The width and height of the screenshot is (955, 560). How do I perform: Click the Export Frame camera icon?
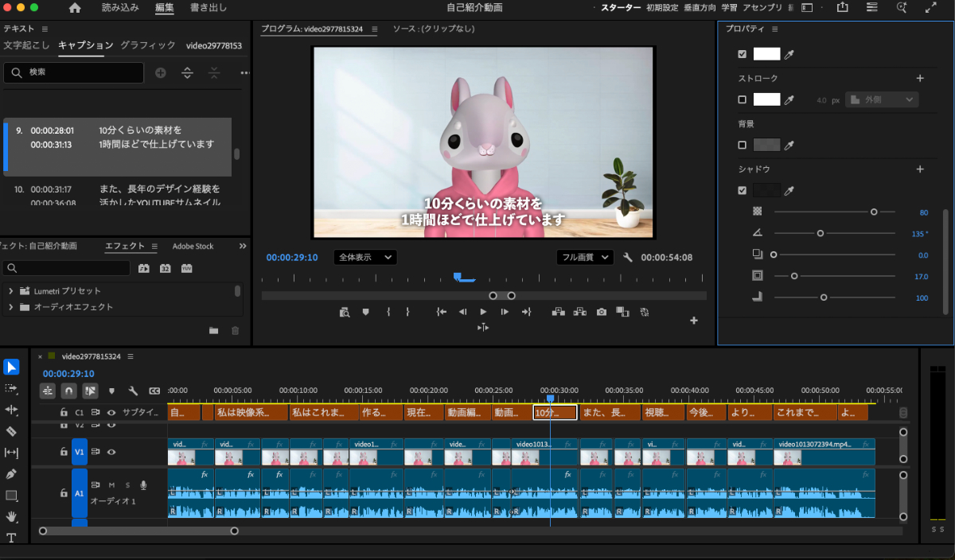[602, 312]
